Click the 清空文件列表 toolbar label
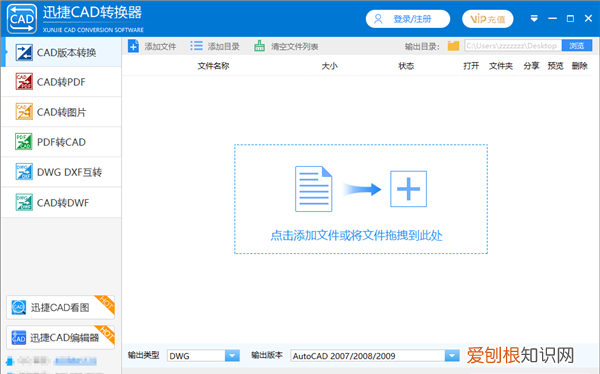 coord(295,47)
